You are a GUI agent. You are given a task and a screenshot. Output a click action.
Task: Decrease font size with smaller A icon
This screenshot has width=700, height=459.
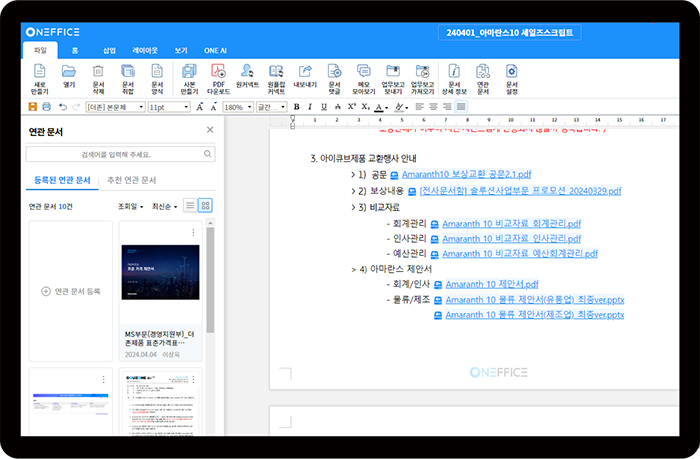(214, 107)
